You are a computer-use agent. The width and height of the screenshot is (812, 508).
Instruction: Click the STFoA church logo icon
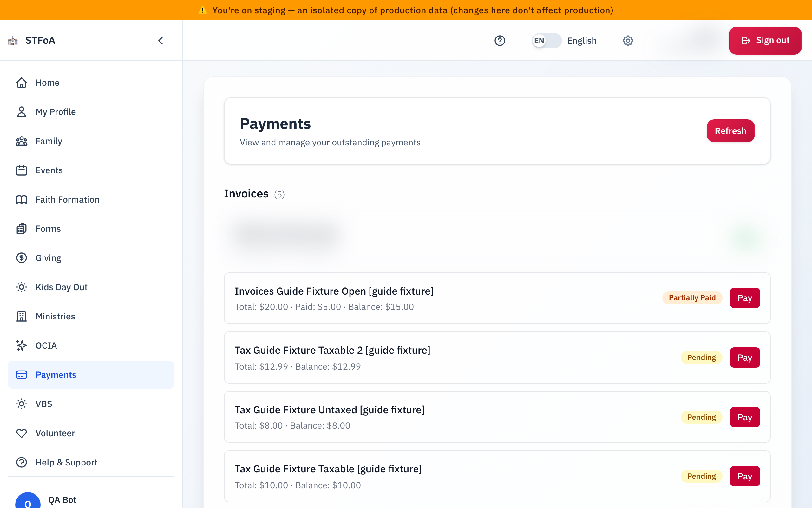(x=13, y=41)
